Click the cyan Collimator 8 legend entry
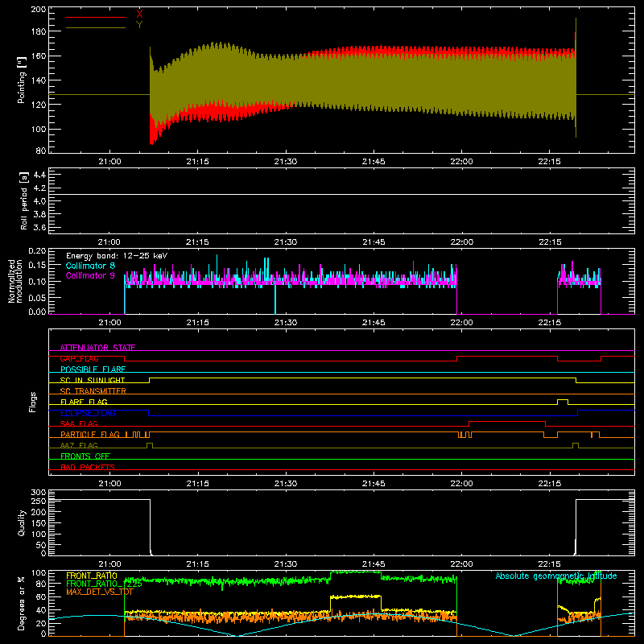The width and height of the screenshot is (644, 644). coord(90,266)
